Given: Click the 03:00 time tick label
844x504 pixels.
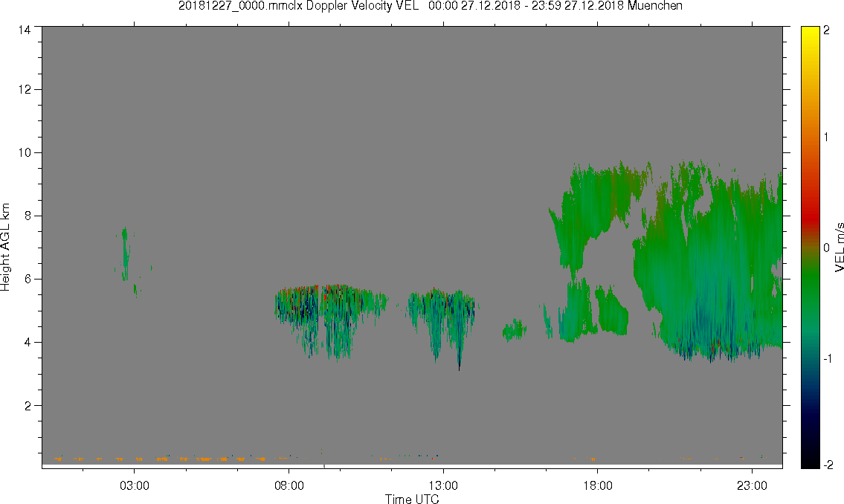Looking at the screenshot, I should tap(134, 485).
